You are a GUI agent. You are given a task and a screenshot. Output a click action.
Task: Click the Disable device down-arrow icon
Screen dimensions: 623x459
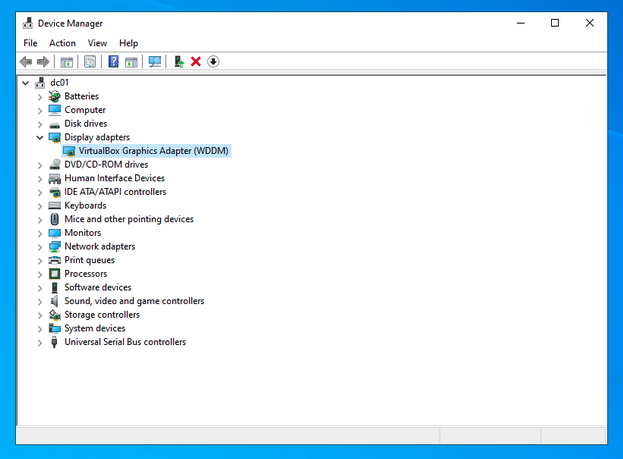coord(213,62)
